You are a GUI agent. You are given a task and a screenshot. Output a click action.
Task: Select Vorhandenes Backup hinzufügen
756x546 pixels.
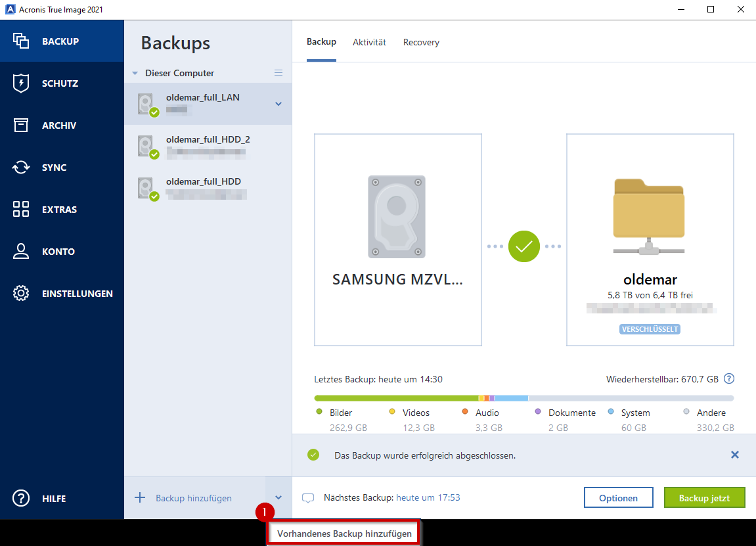point(342,532)
